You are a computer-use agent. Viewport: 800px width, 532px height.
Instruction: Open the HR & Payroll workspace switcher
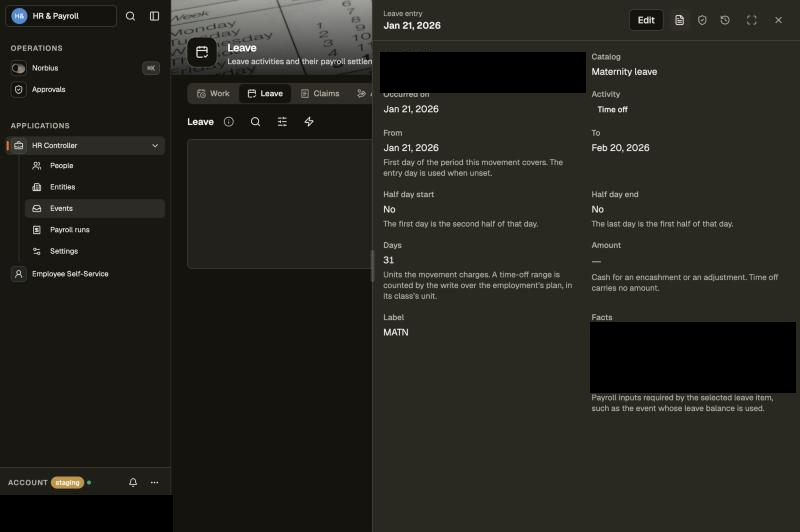click(x=61, y=16)
